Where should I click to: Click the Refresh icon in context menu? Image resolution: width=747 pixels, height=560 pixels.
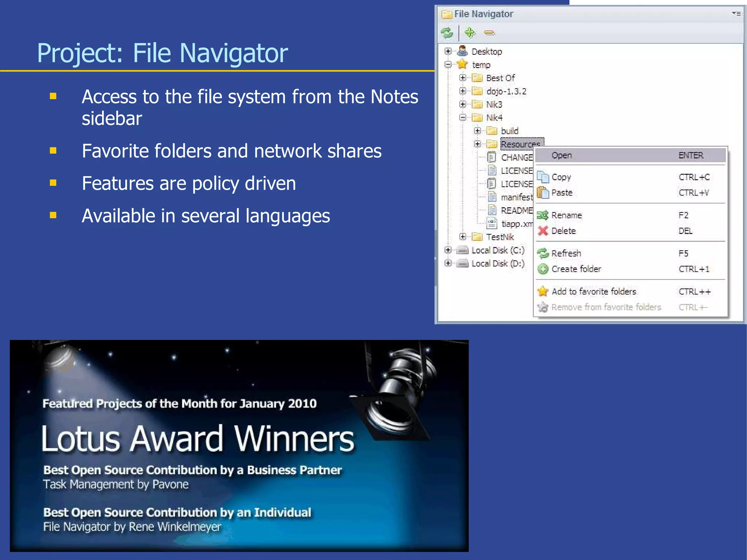click(543, 253)
